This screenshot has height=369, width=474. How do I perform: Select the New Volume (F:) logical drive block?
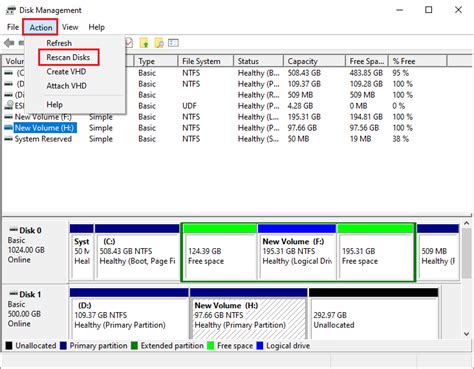[297, 252]
